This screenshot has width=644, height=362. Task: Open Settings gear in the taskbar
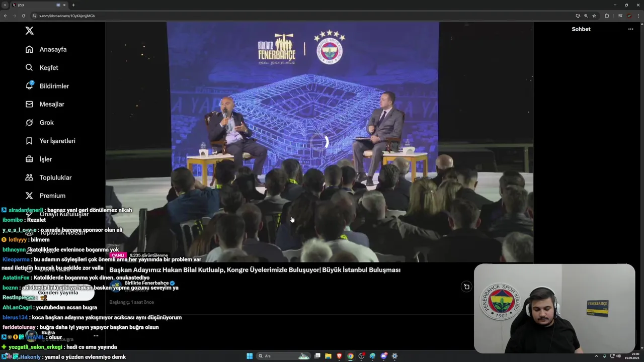394,356
